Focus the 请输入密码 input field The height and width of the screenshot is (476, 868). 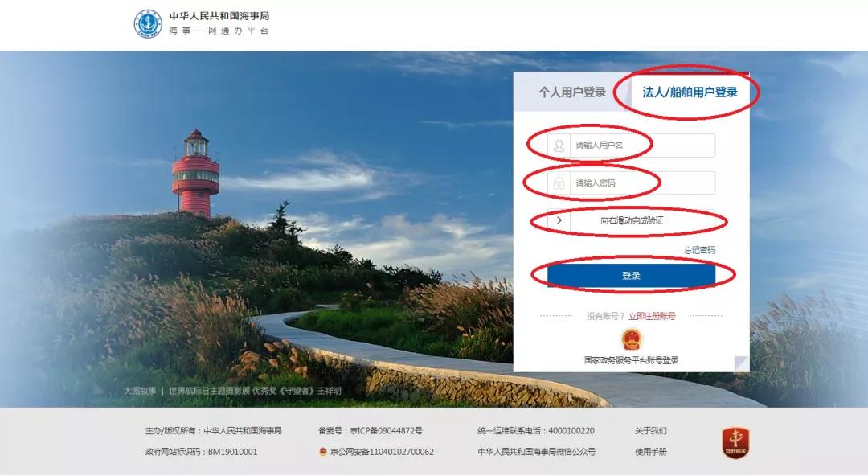(x=631, y=183)
